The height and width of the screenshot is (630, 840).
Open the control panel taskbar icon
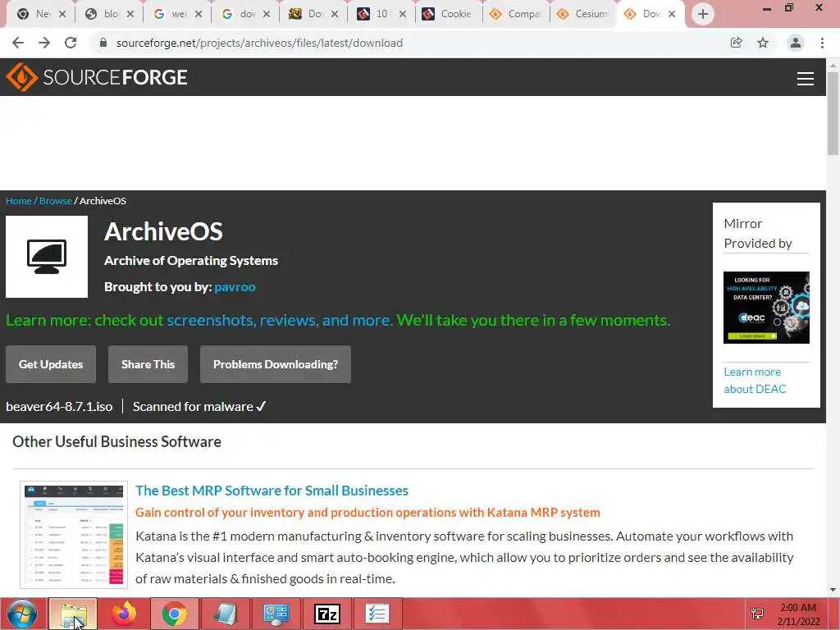276,614
